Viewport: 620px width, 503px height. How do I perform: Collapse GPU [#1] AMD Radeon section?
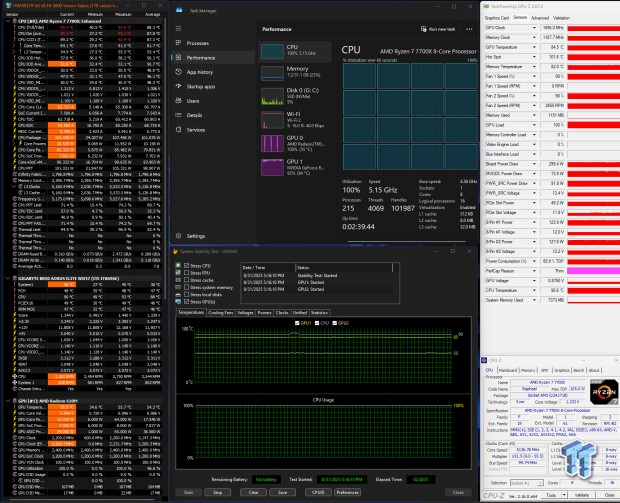coord(8,401)
